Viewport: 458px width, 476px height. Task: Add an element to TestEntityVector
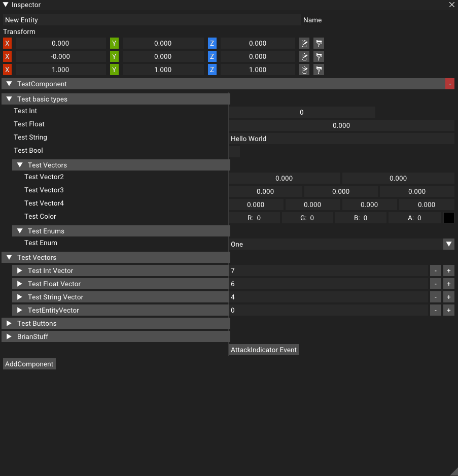[x=448, y=310]
